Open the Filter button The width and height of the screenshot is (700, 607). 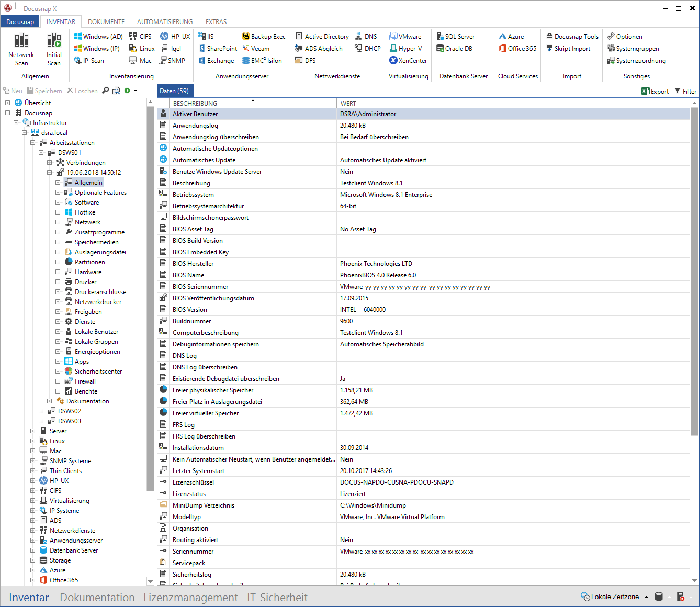click(685, 91)
